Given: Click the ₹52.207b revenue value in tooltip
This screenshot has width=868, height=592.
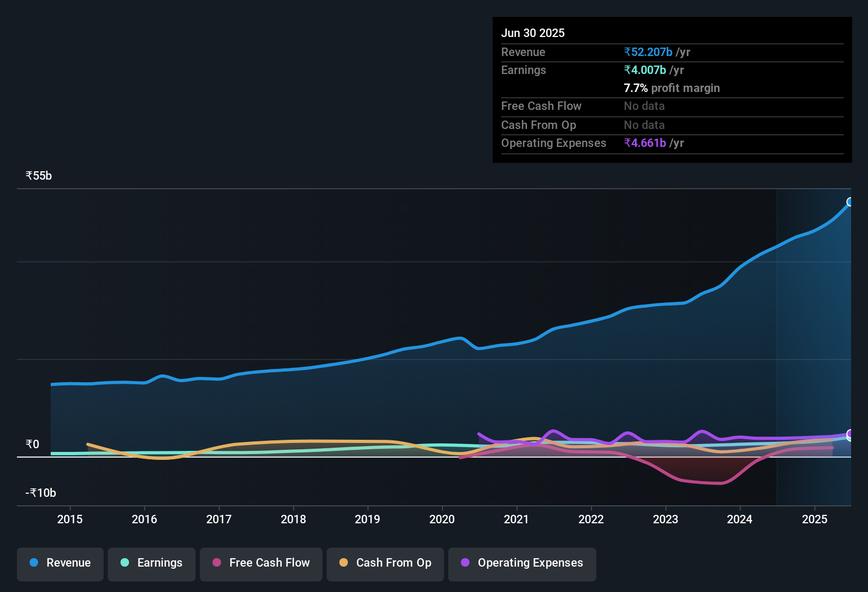Looking at the screenshot, I should click(x=648, y=52).
